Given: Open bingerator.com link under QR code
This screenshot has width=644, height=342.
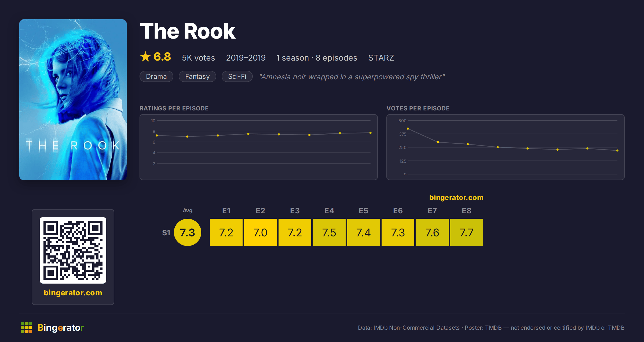Looking at the screenshot, I should point(73,292).
